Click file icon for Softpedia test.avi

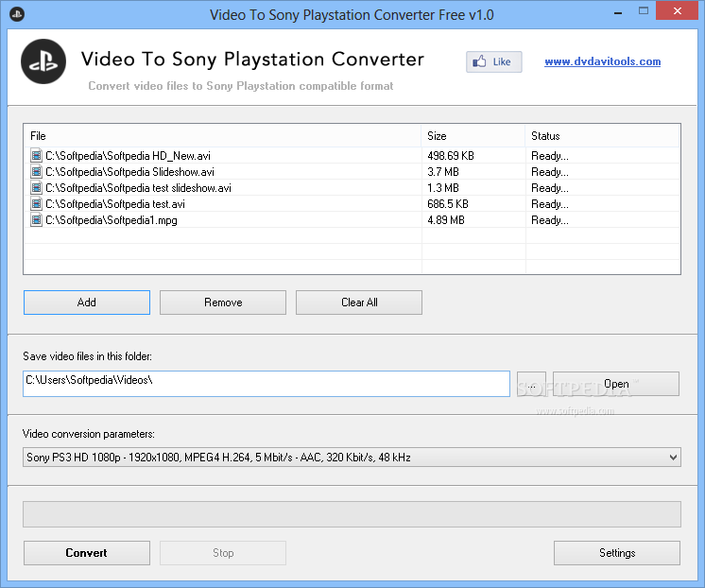pyautogui.click(x=36, y=204)
